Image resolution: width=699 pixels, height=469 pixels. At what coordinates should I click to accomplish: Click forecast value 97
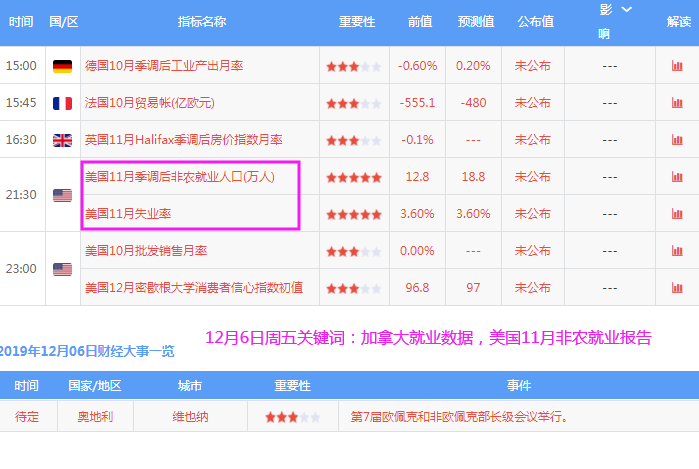click(x=473, y=288)
